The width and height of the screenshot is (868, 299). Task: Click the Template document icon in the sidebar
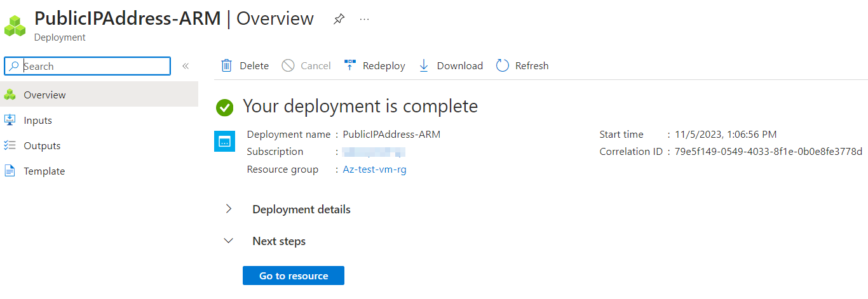coord(10,171)
